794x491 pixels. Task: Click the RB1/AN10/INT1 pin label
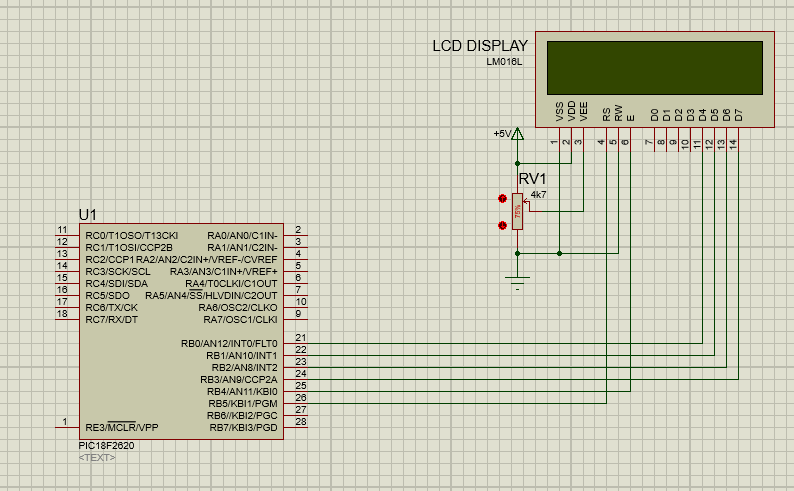pos(242,356)
